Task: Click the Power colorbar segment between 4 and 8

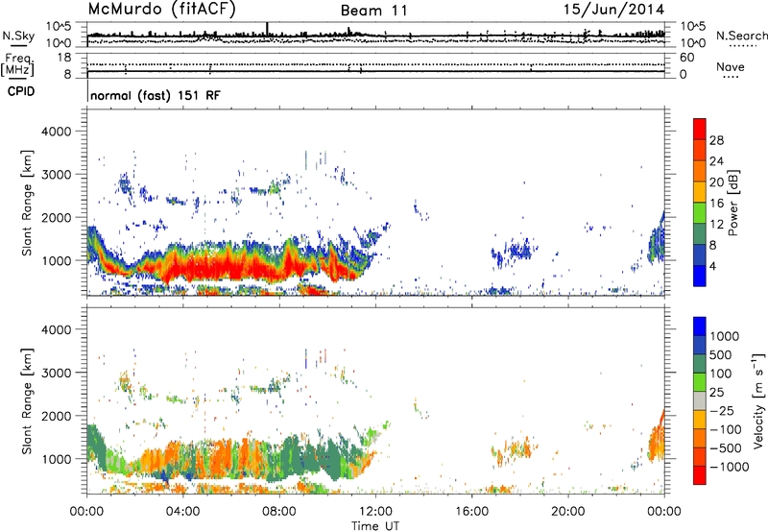Action: [700, 255]
